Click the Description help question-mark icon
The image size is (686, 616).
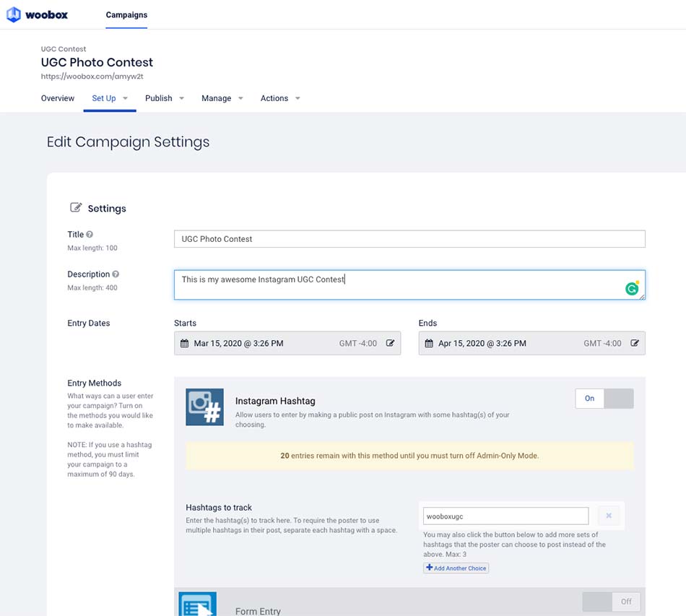[x=116, y=274]
